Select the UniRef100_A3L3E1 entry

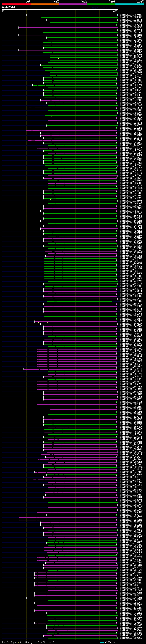tap(131, 613)
